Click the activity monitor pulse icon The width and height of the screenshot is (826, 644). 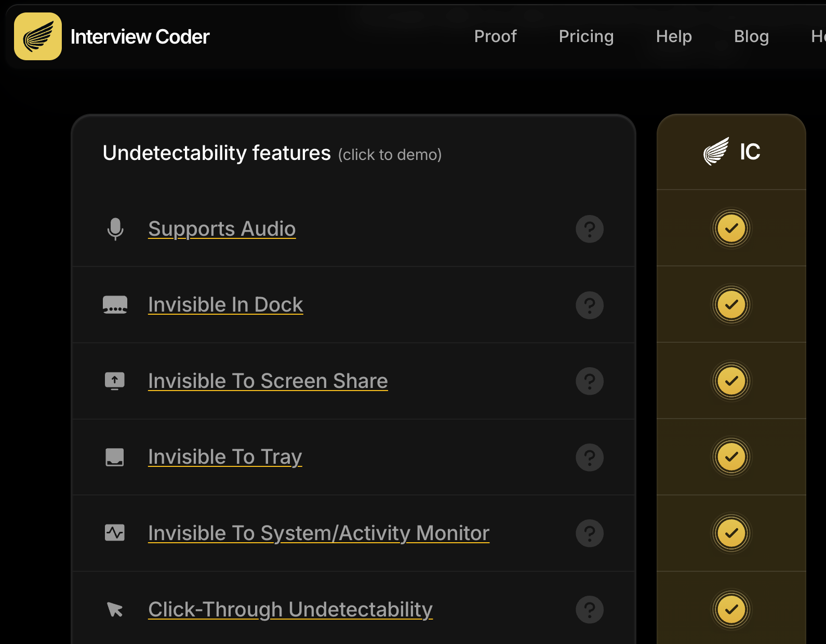tap(115, 533)
